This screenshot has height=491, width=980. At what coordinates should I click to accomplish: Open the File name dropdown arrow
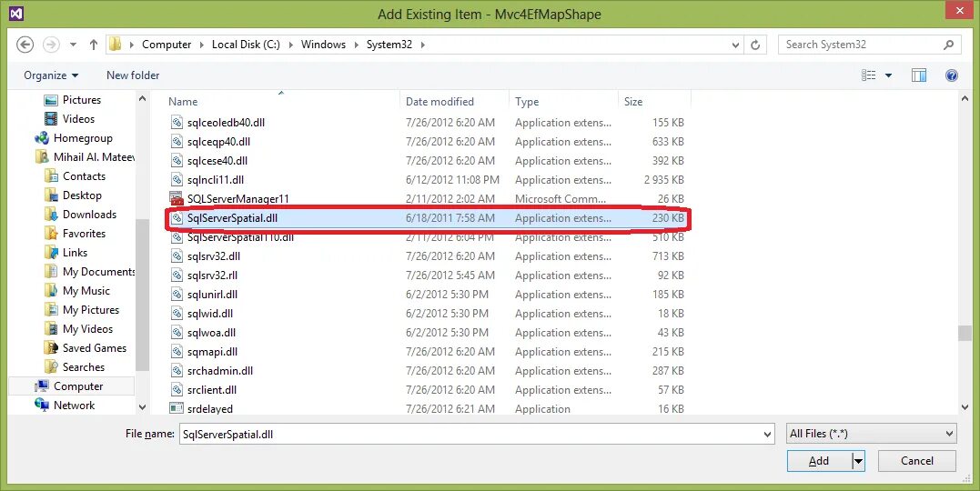(767, 434)
